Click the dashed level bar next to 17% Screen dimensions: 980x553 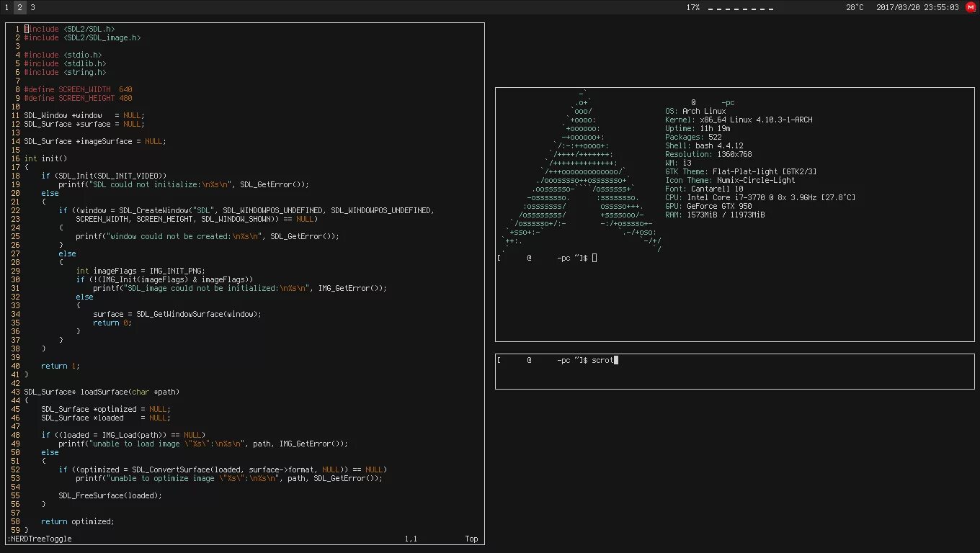[741, 9]
